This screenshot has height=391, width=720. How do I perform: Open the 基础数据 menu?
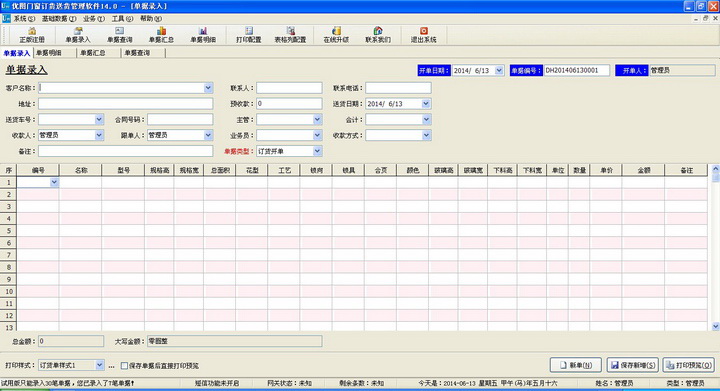pos(59,19)
